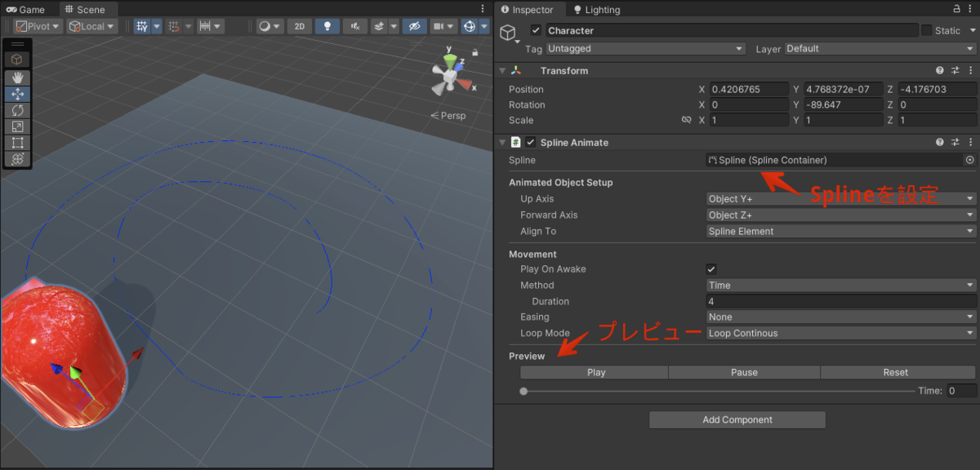Select the Move tool
Image resolution: width=980 pixels, height=470 pixels.
click(x=18, y=94)
